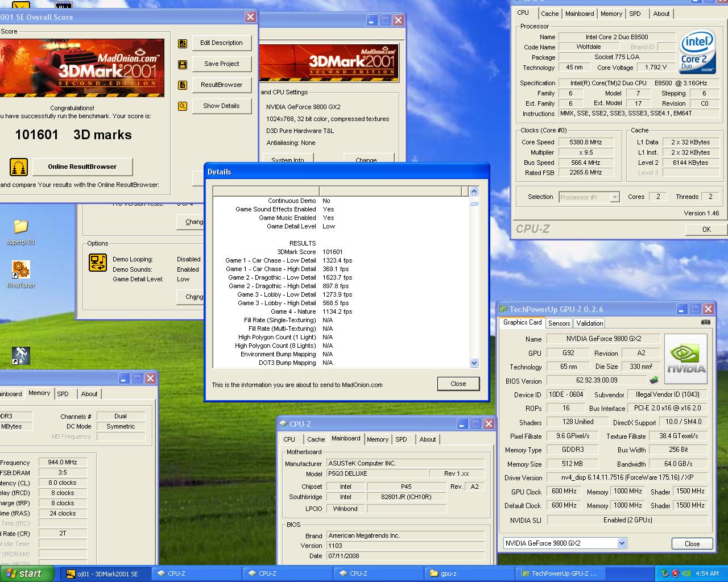
Task: Click the GPU-Z BIOS Version field
Action: [x=596, y=380]
